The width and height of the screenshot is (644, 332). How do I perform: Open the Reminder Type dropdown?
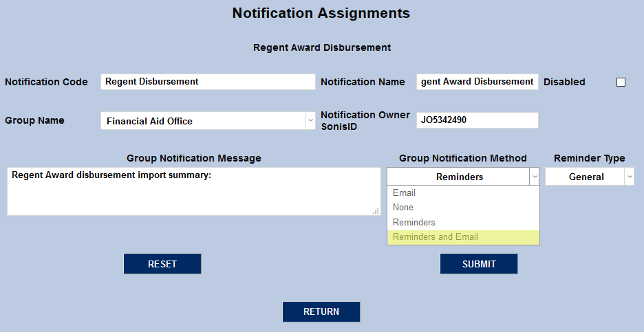[x=590, y=177]
